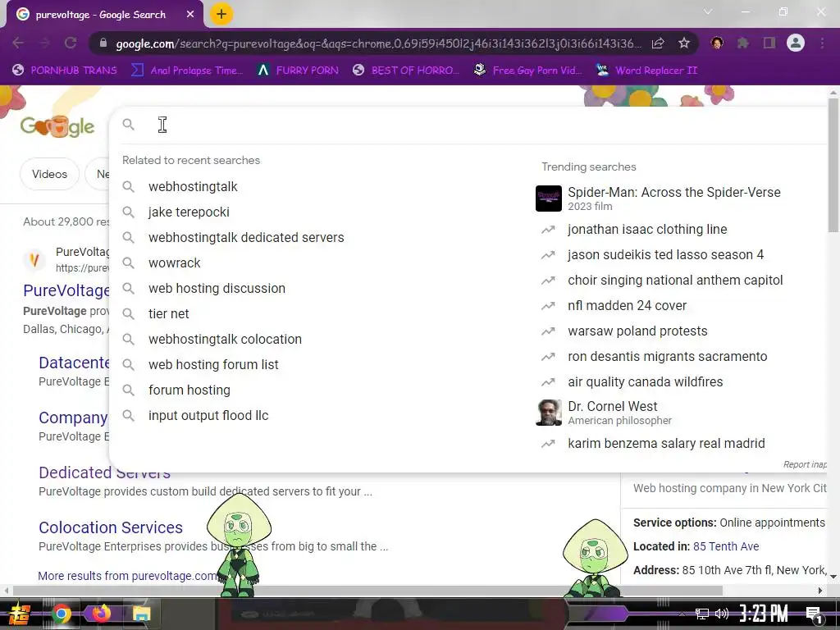
Task: Close the purevoltage Google Search tab
Action: point(190,15)
